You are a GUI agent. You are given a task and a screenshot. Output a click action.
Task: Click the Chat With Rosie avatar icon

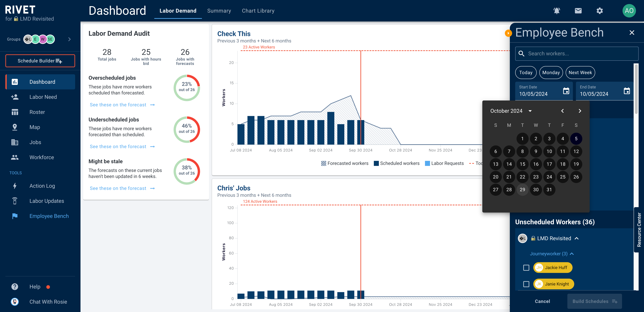click(15, 302)
